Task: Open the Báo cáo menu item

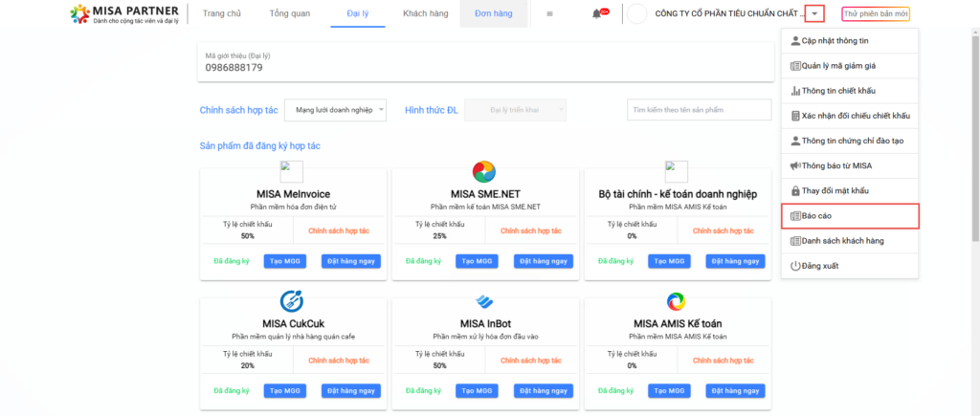Action: 850,215
